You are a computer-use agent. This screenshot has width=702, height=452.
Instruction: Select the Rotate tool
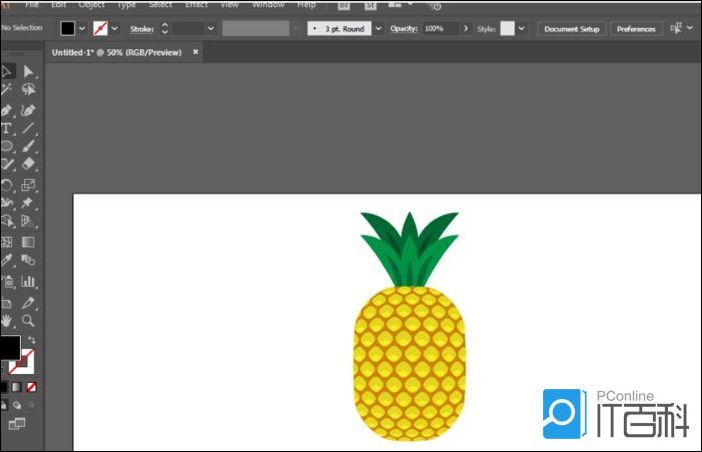[x=6, y=185]
